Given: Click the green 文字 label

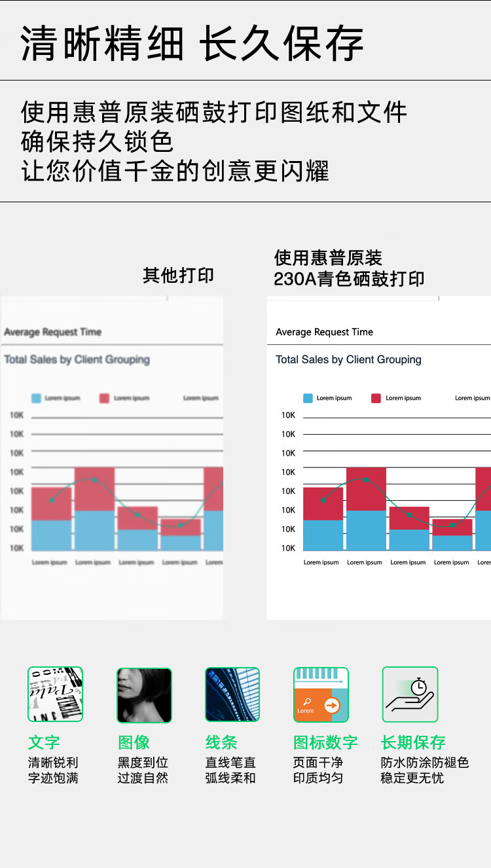Looking at the screenshot, I should point(44,742).
